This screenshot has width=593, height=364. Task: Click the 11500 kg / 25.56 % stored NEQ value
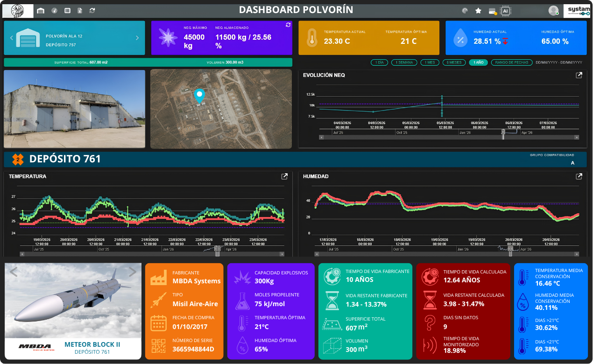(x=243, y=42)
